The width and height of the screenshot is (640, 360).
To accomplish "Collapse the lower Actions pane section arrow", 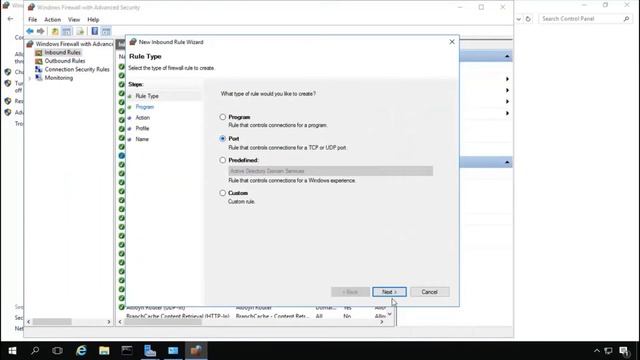I will point(507,162).
